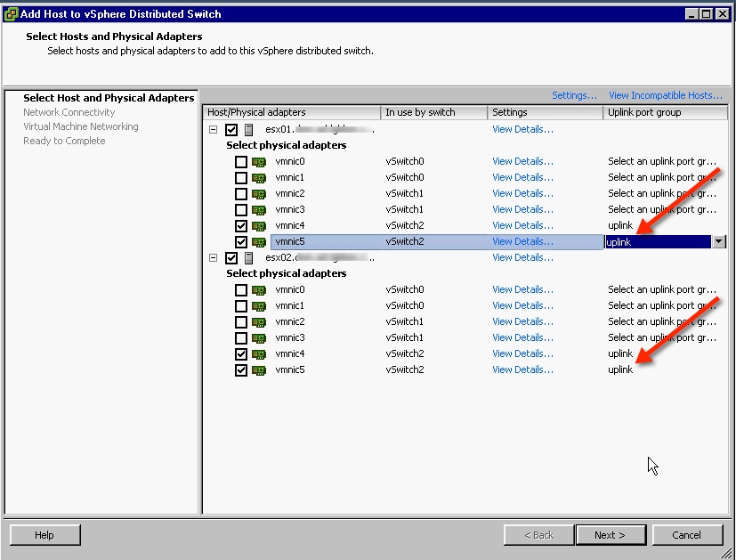This screenshot has height=560, width=736.
Task: Check vmnic2 under esx01
Action: pos(241,194)
